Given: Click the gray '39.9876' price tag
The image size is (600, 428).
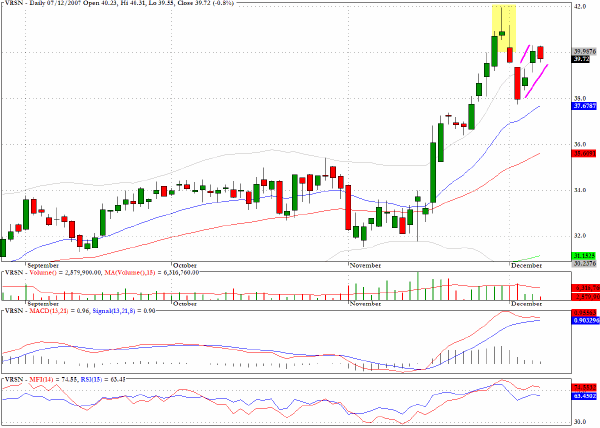Looking at the screenshot, I should click(x=584, y=51).
